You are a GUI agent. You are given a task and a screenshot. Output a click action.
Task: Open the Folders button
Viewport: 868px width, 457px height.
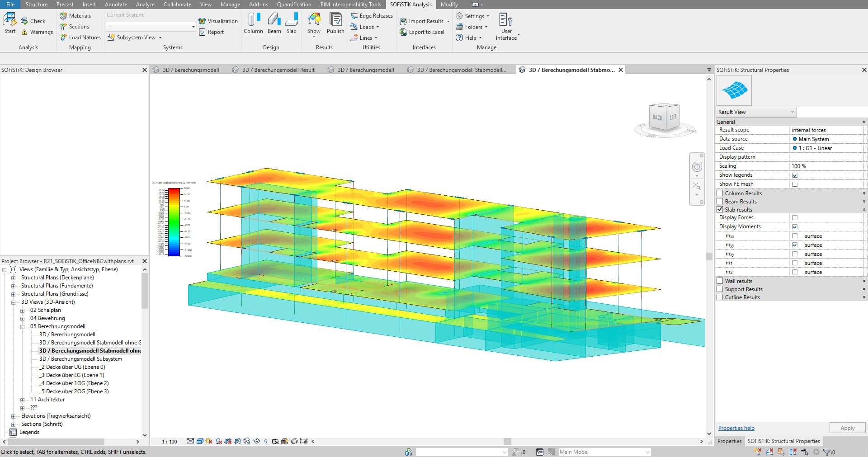pyautogui.click(x=472, y=27)
